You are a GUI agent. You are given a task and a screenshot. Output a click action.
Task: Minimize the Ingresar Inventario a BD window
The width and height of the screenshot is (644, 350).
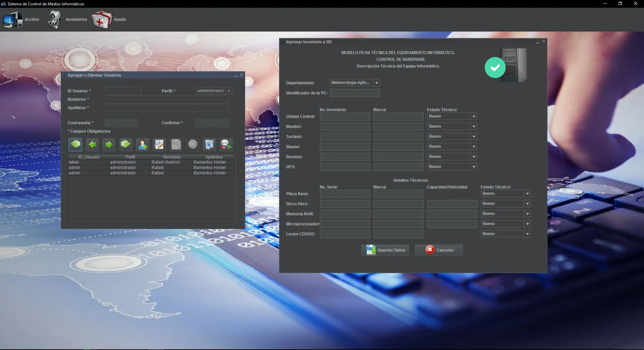pyautogui.click(x=538, y=42)
